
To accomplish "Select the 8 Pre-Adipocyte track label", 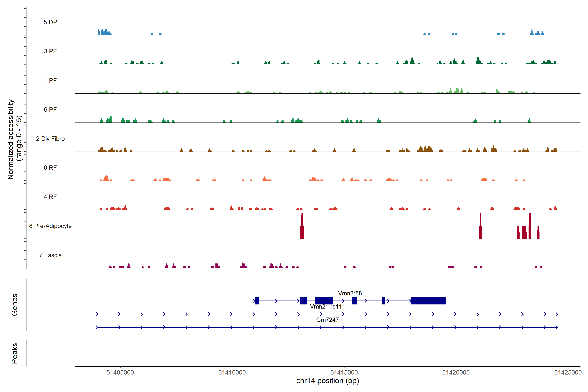I will click(50, 226).
